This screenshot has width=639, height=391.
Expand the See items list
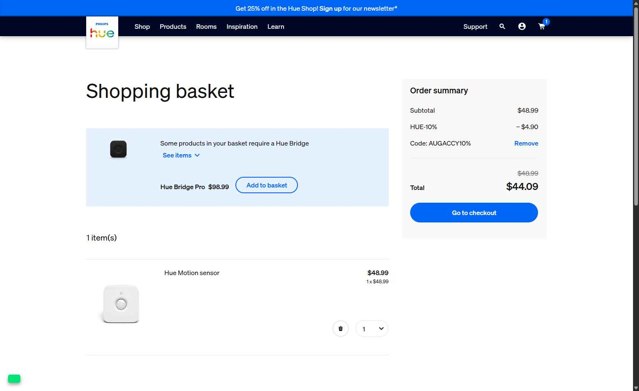click(181, 155)
